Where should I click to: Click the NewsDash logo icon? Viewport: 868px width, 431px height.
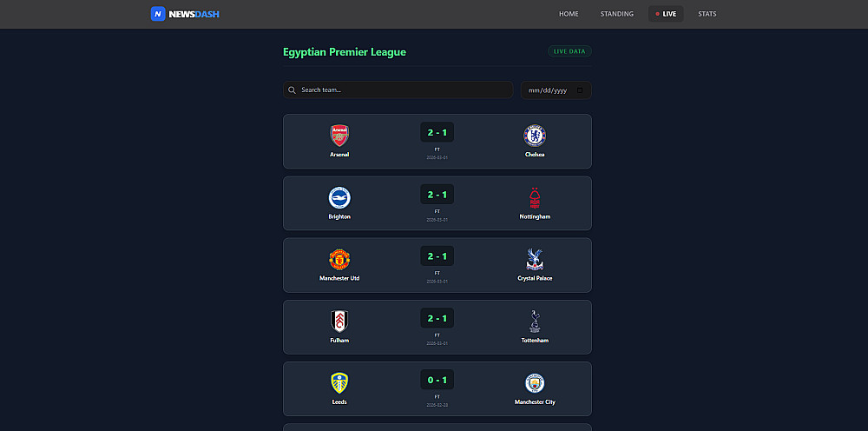[157, 14]
